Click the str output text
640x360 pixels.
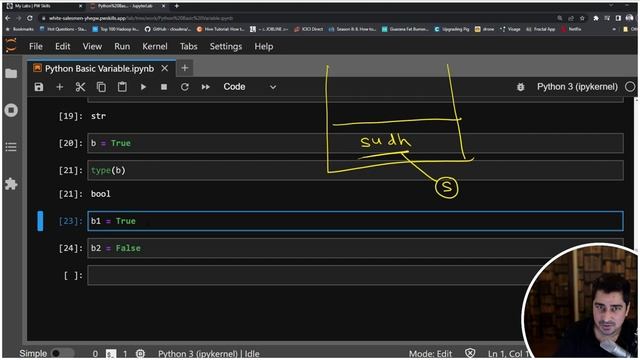click(98, 116)
